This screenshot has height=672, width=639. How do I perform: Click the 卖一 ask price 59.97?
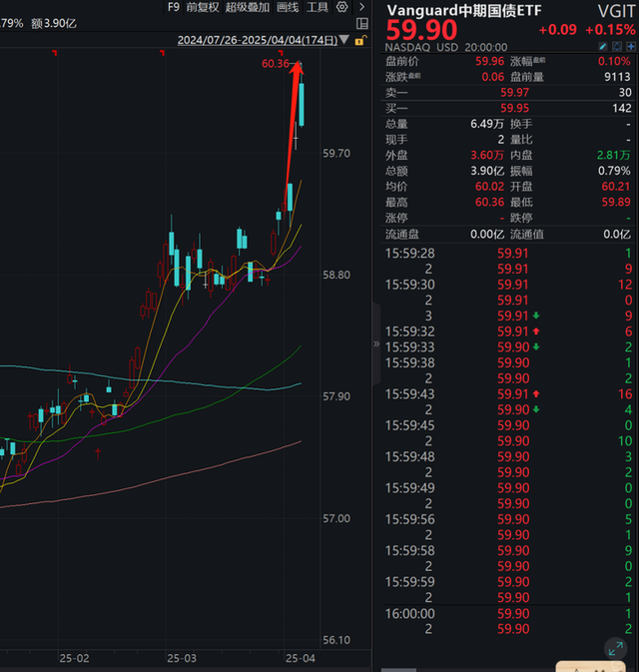point(515,93)
